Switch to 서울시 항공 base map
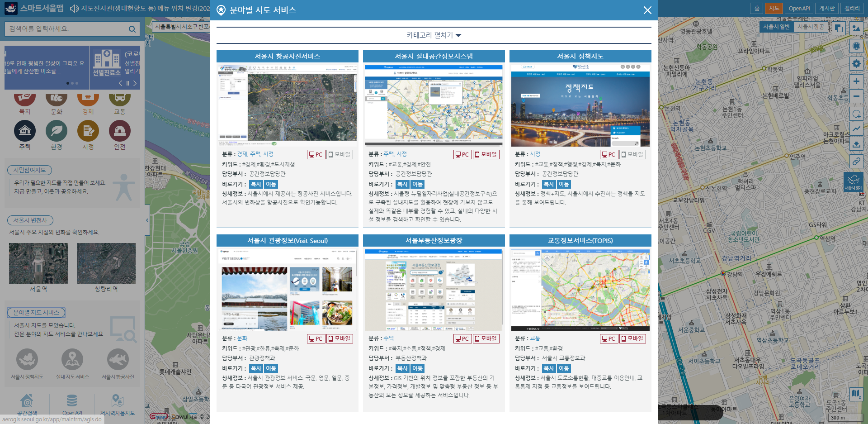868x424 pixels. pyautogui.click(x=811, y=27)
